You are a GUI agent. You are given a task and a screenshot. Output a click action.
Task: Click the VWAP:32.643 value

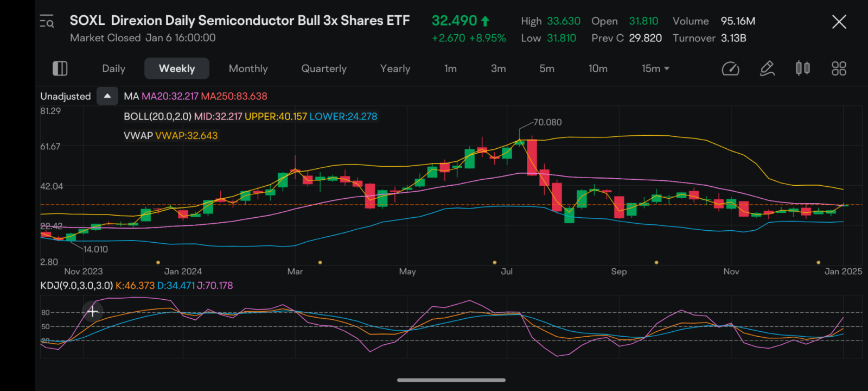click(x=186, y=136)
